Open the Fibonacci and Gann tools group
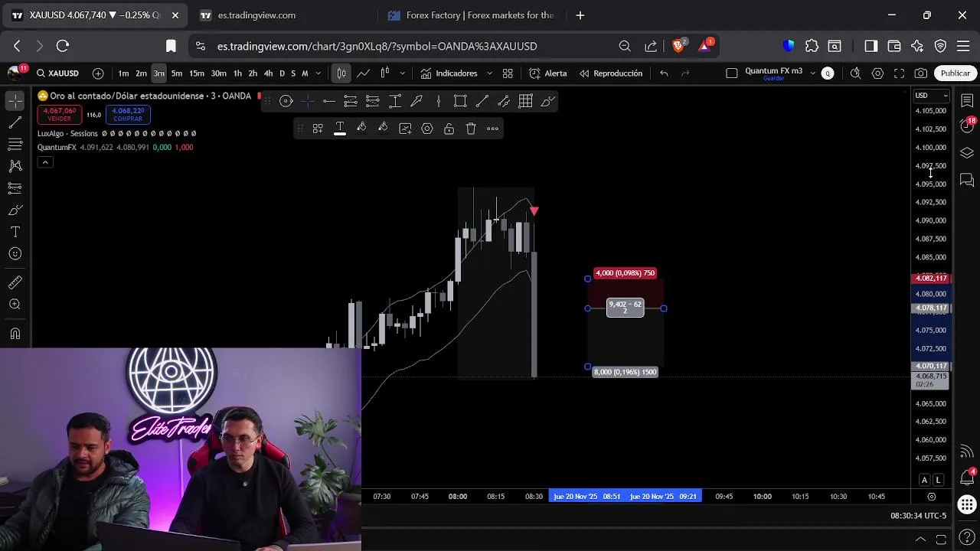The image size is (980, 551). 15,144
